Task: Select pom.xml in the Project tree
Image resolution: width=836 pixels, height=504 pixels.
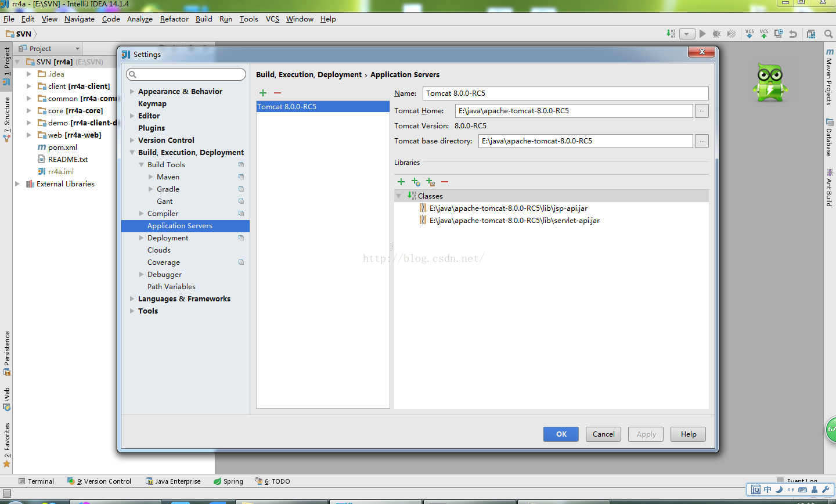Action: (63, 147)
